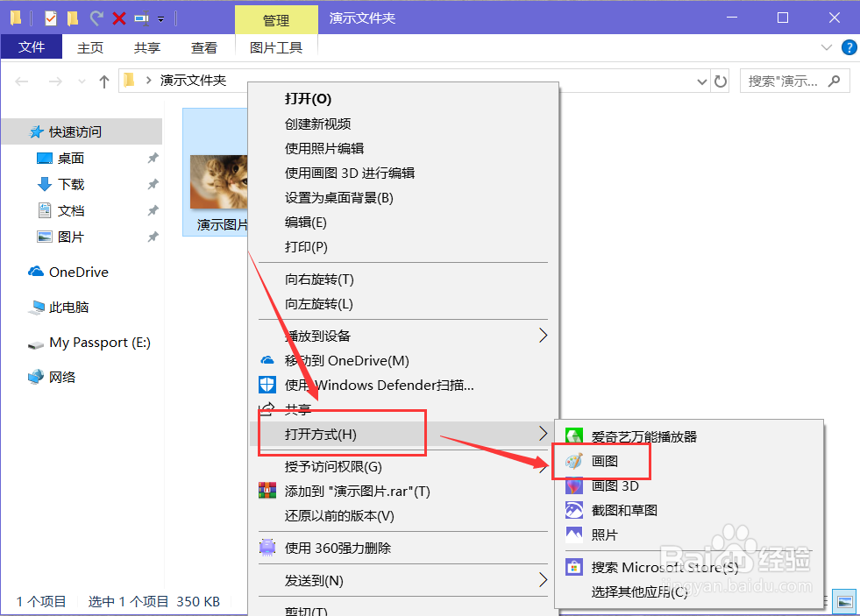Go back with the left arrow

pos(21,81)
